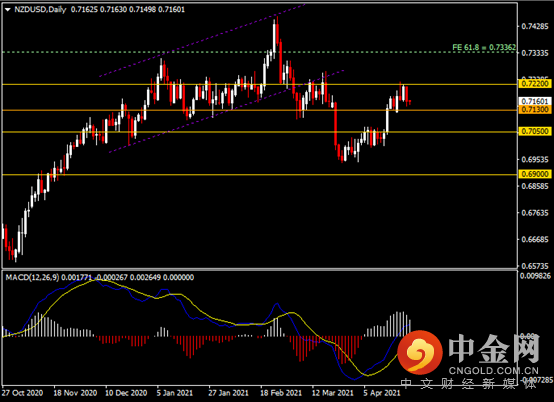554x402 pixels.
Task: Select the 5 Jan 2021 date marker
Action: click(175, 393)
